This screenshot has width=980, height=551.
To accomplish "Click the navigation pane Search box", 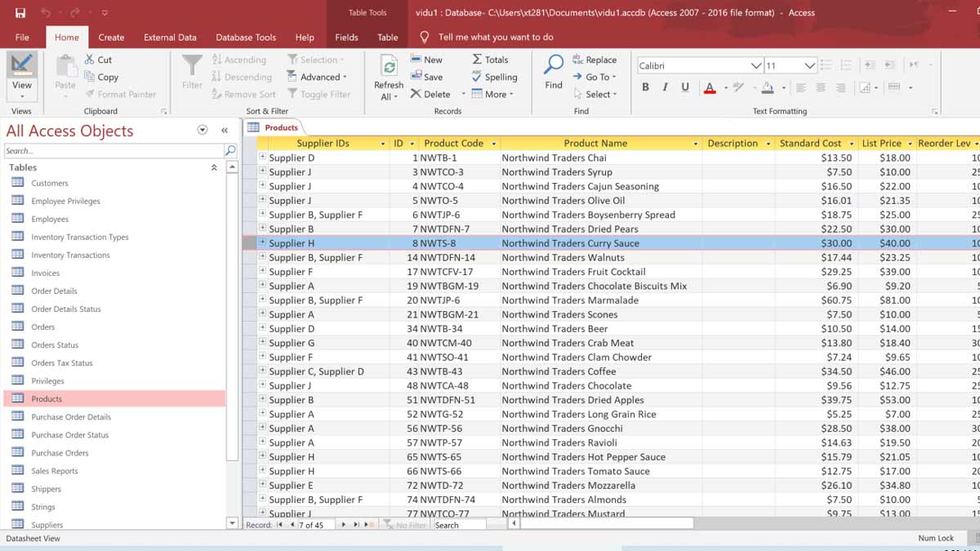I will (x=114, y=150).
